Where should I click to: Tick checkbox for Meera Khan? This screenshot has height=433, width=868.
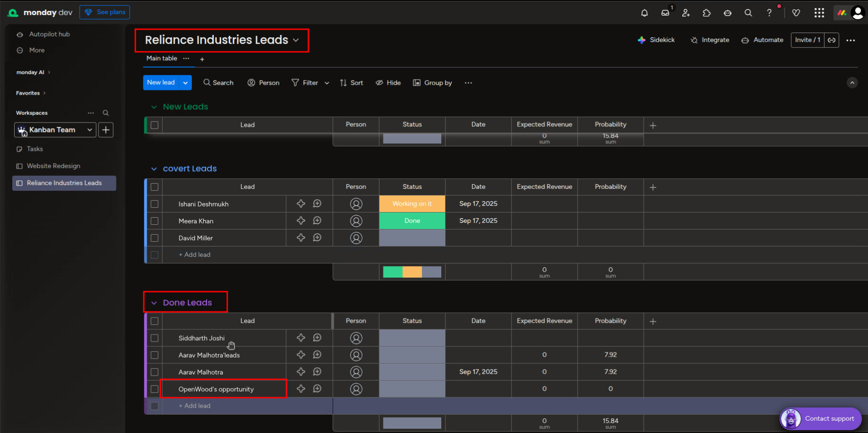(x=154, y=221)
